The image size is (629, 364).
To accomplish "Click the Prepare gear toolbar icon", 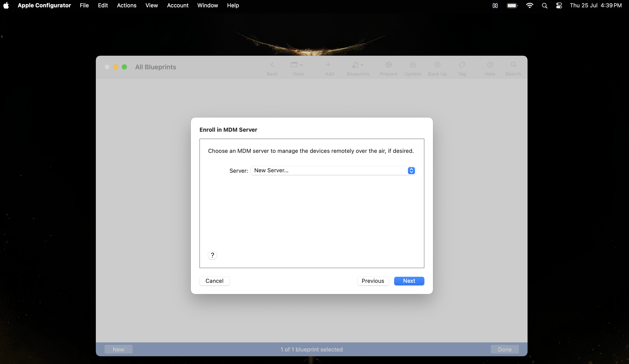I will click(x=388, y=65).
